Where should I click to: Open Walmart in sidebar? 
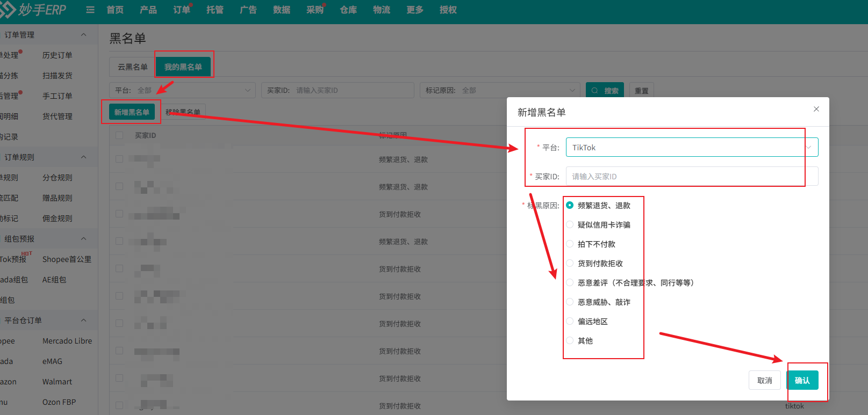pyautogui.click(x=57, y=381)
